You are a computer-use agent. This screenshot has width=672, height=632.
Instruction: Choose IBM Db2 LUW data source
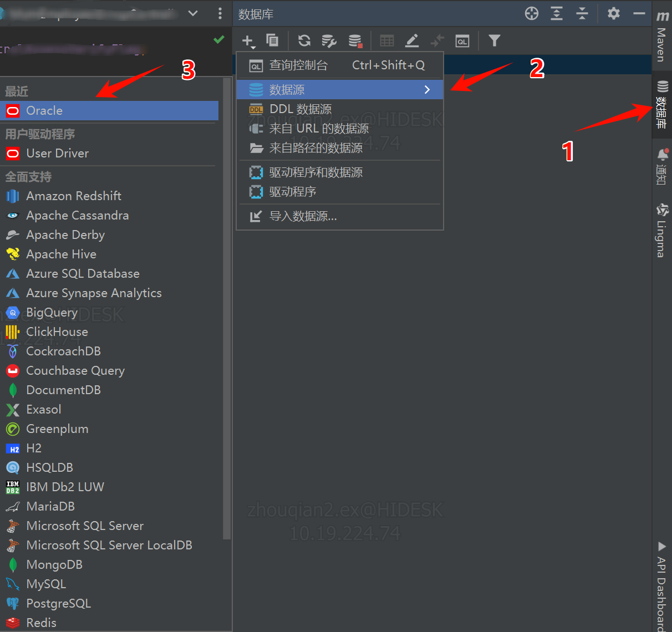(x=109, y=487)
